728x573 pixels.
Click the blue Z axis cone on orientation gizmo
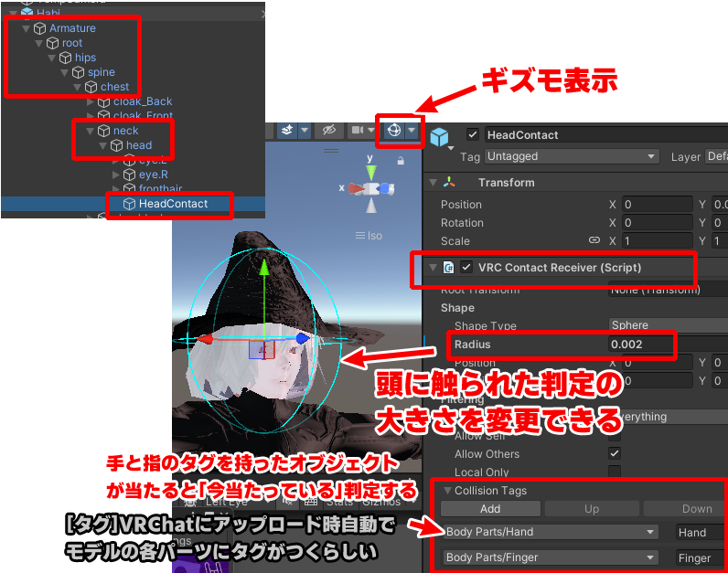click(385, 188)
